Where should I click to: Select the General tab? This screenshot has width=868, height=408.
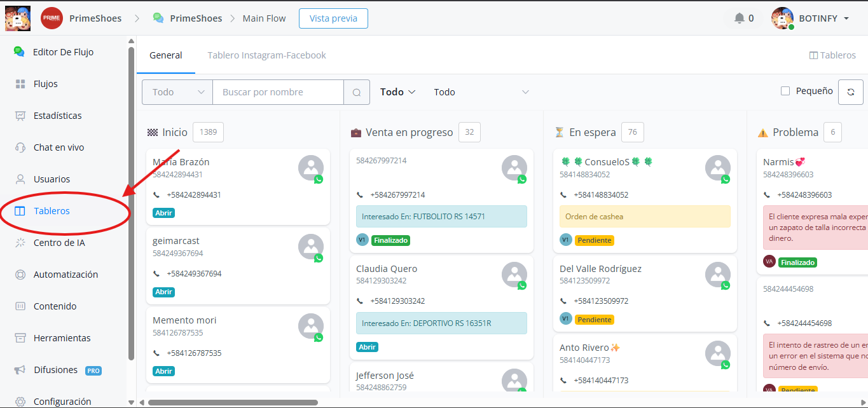click(x=166, y=55)
